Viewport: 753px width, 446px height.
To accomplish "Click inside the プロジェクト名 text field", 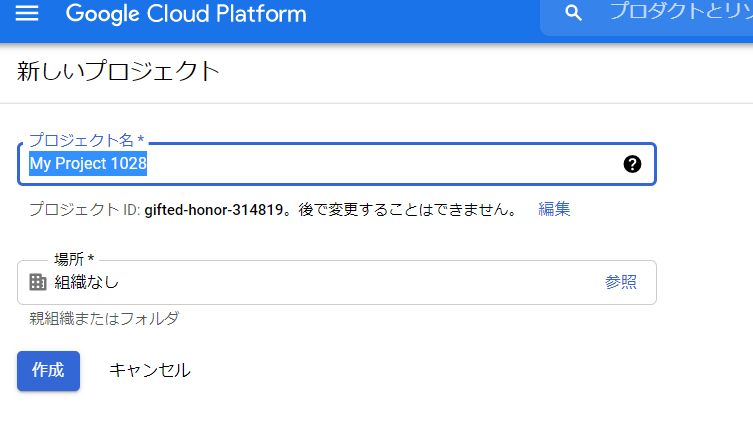I will click(337, 164).
